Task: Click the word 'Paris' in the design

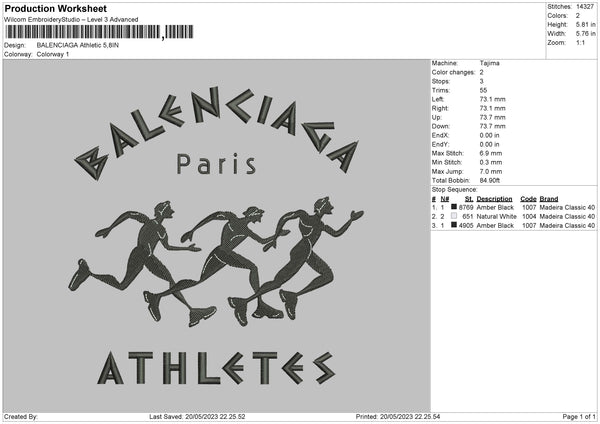Action: [x=216, y=165]
